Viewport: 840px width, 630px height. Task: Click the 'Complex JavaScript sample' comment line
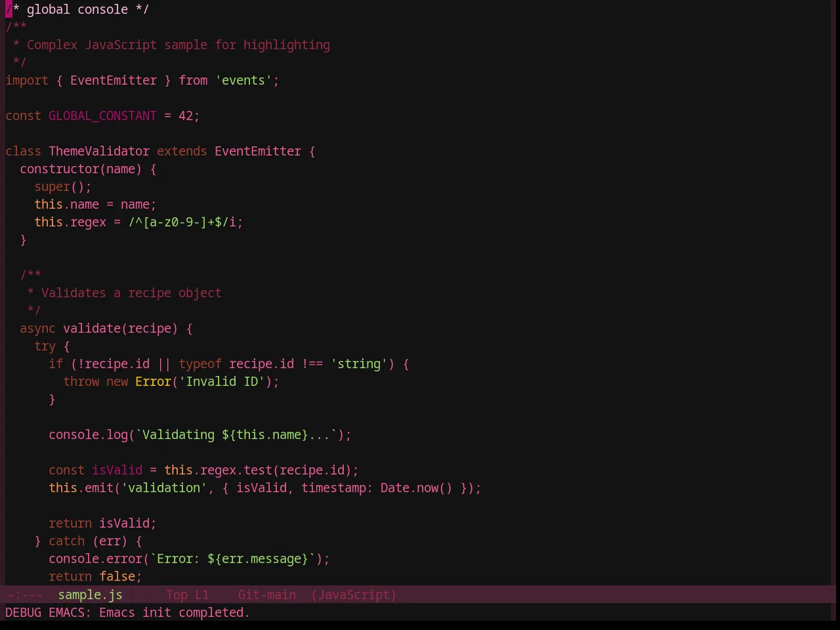(171, 45)
